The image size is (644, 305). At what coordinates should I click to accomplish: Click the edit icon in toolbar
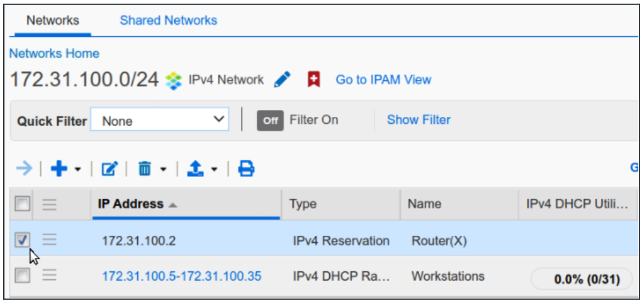[109, 169]
